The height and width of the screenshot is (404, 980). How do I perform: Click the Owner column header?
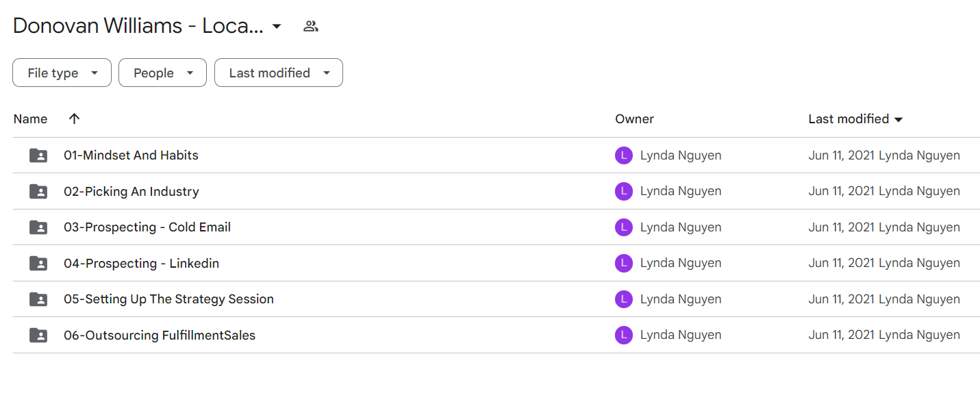point(634,119)
